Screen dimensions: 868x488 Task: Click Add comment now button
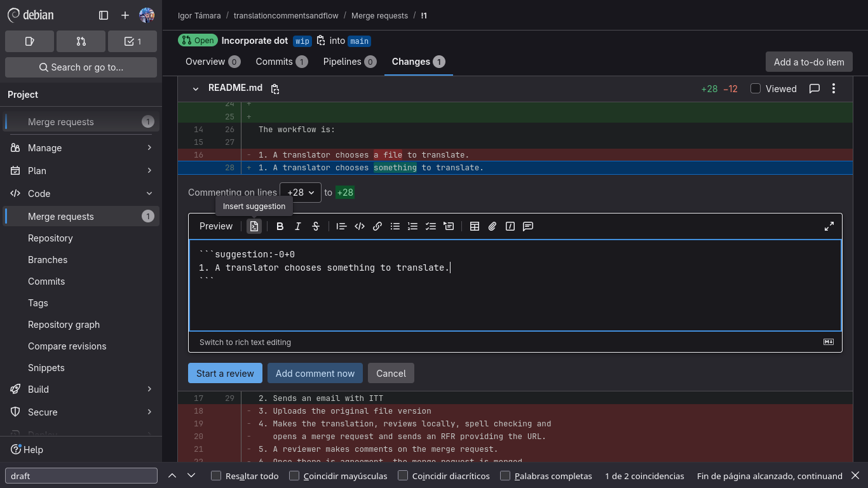(315, 373)
